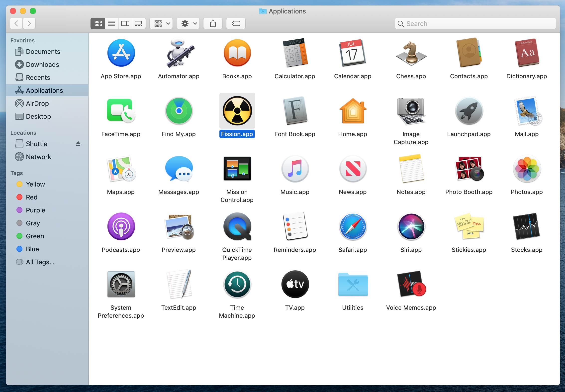The width and height of the screenshot is (565, 392).
Task: Click the Launchpad rocket icon
Action: pos(469,111)
